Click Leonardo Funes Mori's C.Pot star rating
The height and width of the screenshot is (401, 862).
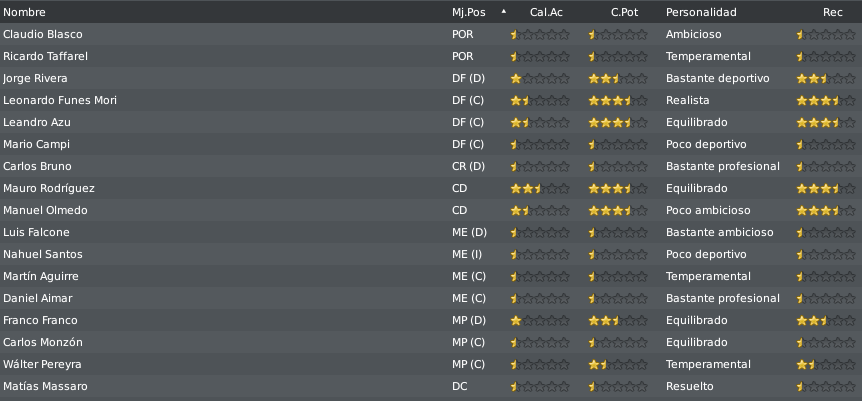(618, 101)
